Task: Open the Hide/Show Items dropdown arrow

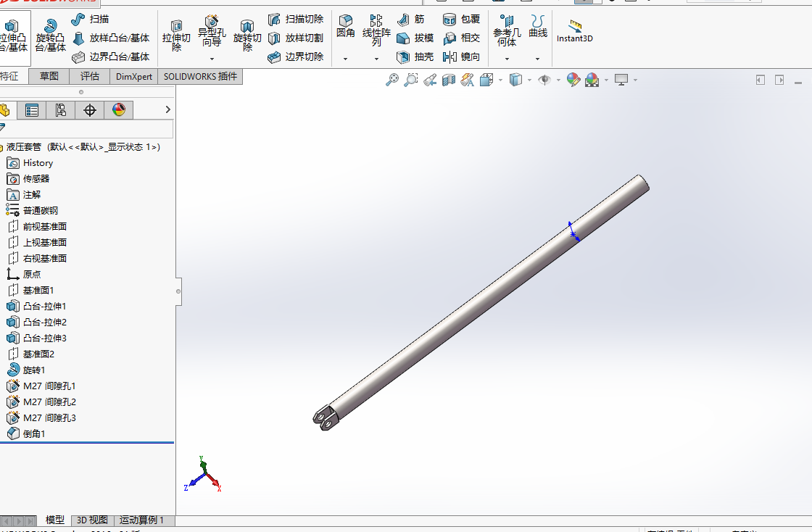Action: coord(558,80)
